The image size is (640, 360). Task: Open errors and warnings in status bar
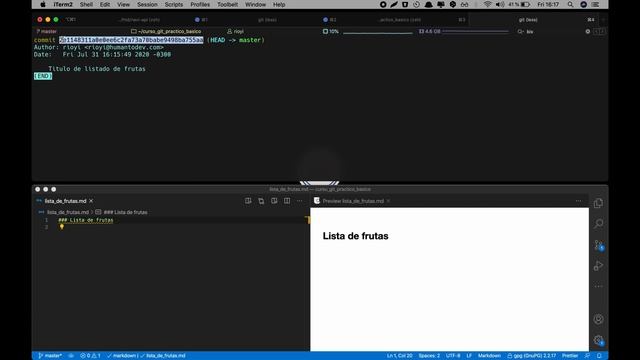coord(90,356)
